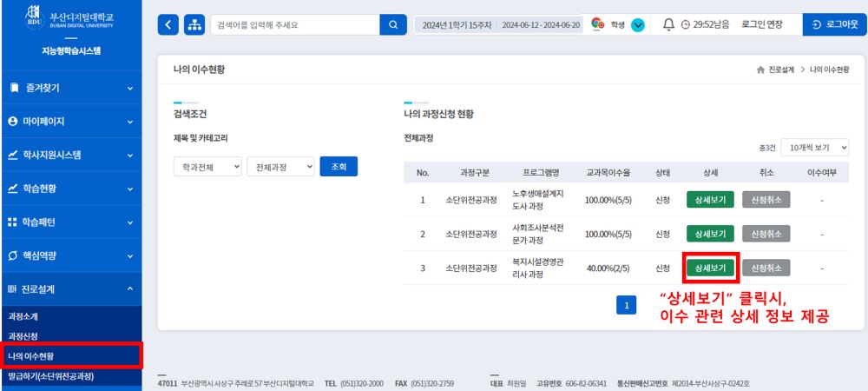
Task: Click the 프로그램명 column header
Action: 540,173
